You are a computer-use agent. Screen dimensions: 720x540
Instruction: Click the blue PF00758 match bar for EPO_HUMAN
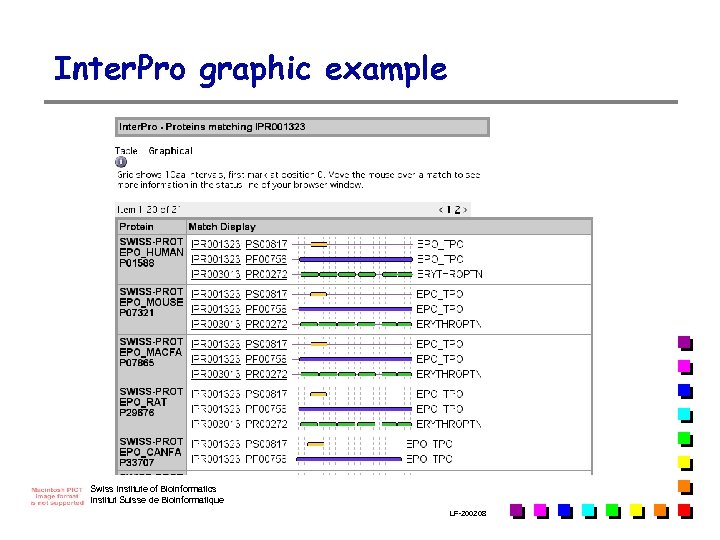coord(355,259)
